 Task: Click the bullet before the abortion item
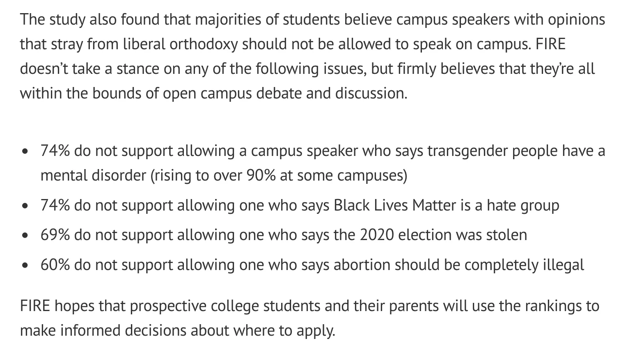[x=26, y=266]
